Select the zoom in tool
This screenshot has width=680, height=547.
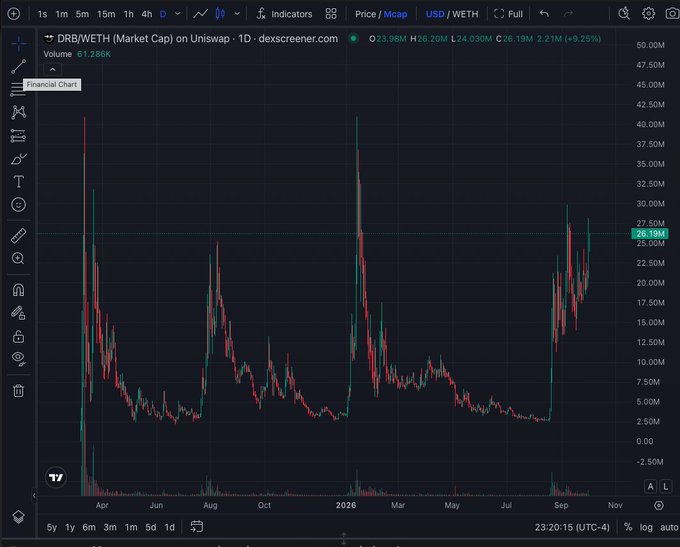click(19, 259)
